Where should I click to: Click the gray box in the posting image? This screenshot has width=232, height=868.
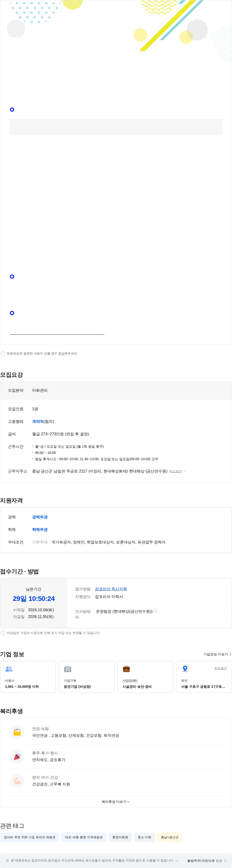(x=116, y=127)
